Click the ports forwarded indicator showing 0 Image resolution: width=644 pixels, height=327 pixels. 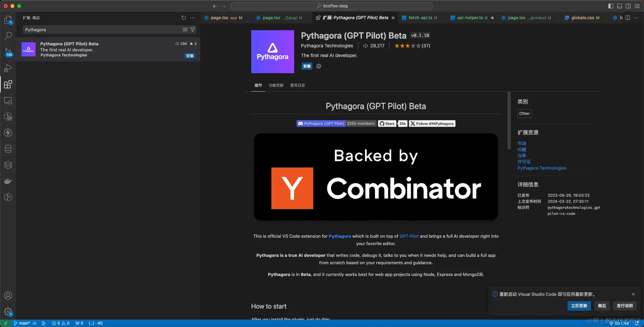point(79,323)
